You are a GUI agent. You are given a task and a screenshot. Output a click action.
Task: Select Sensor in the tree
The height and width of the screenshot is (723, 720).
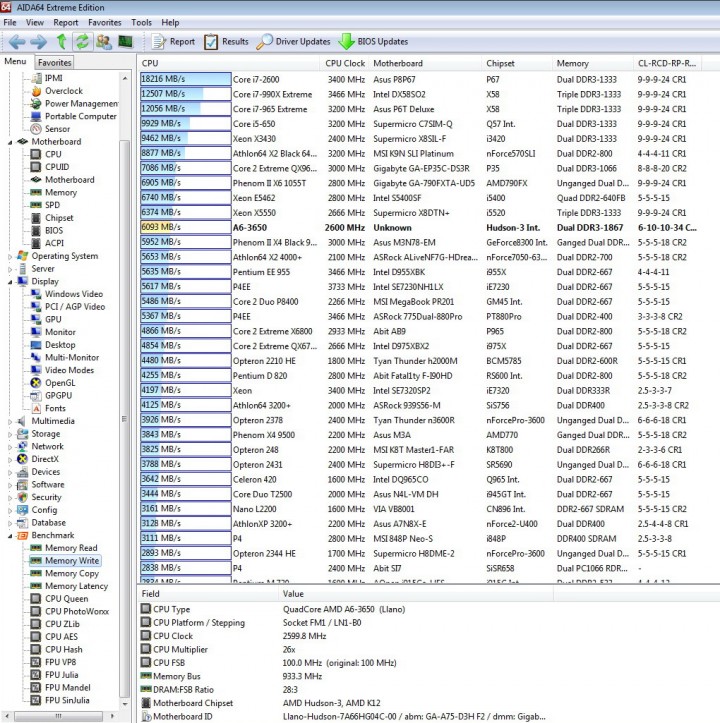pyautogui.click(x=57, y=129)
